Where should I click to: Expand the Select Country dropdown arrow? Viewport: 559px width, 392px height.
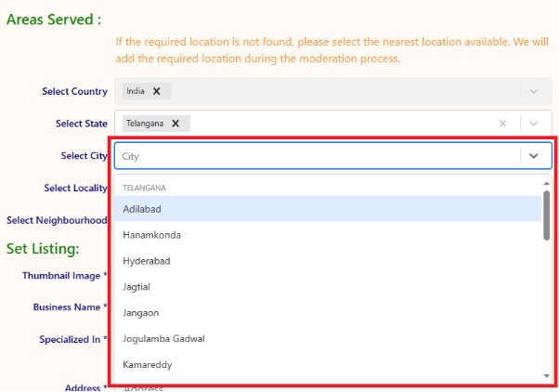point(533,91)
